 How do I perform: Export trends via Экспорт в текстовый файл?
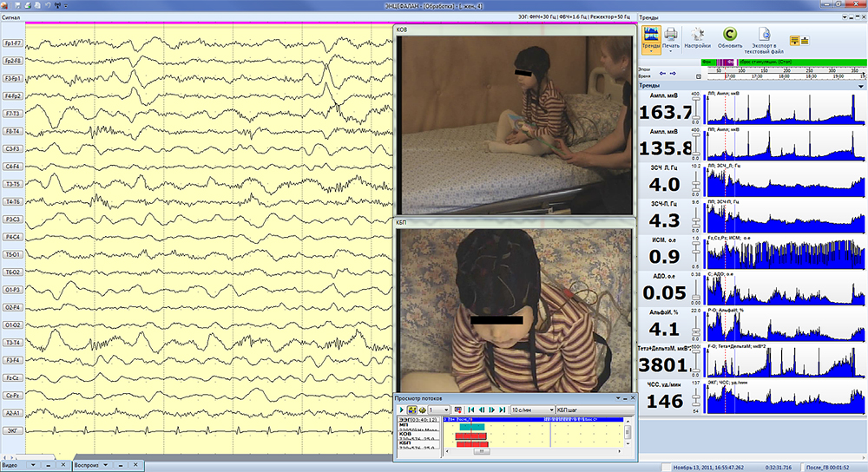(x=764, y=40)
